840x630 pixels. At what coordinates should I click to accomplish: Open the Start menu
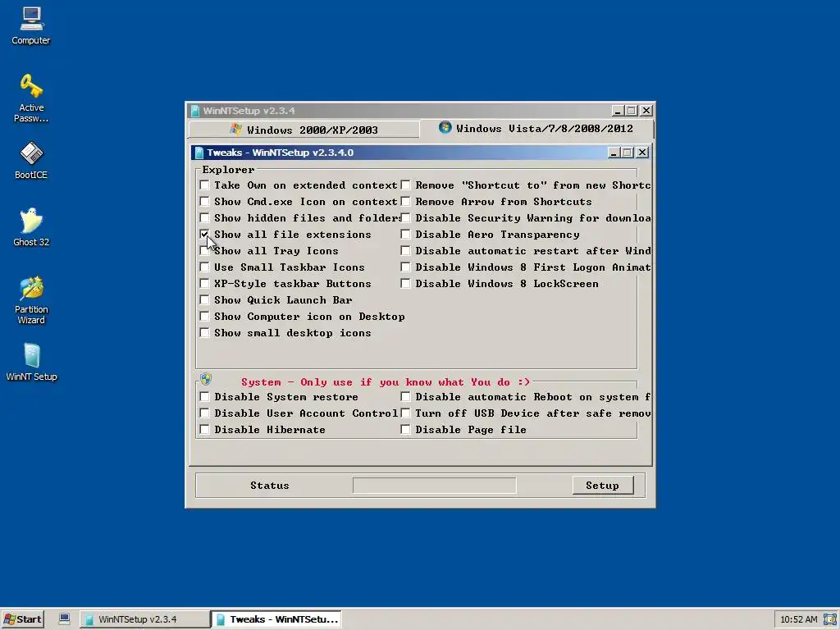[x=22, y=619]
